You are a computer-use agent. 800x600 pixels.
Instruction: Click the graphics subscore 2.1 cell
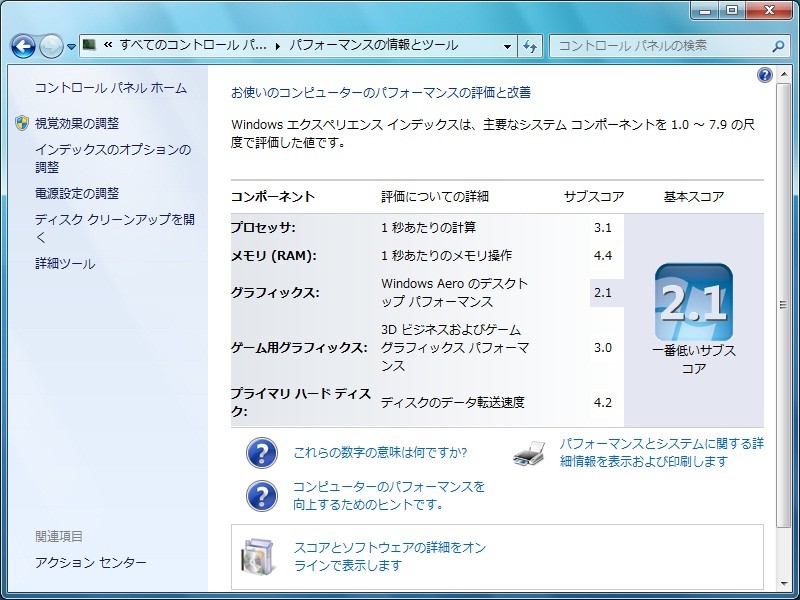[607, 293]
